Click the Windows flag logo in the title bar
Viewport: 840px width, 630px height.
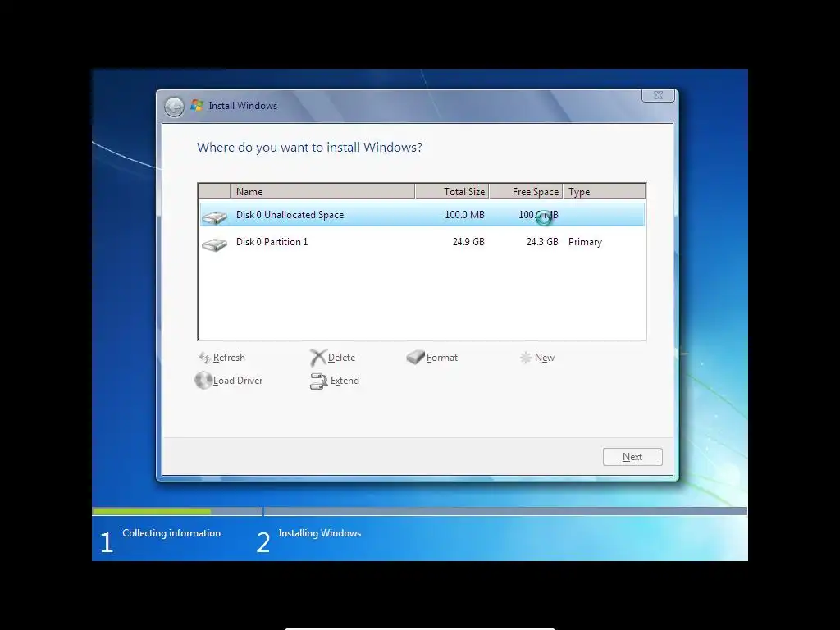pos(197,105)
